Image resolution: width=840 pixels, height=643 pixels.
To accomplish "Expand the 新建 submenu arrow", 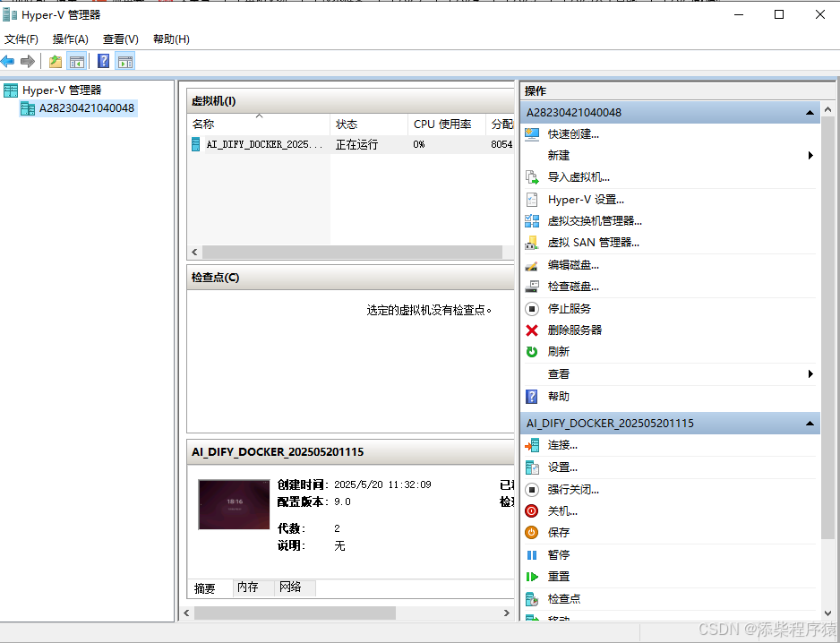I will tap(810, 156).
